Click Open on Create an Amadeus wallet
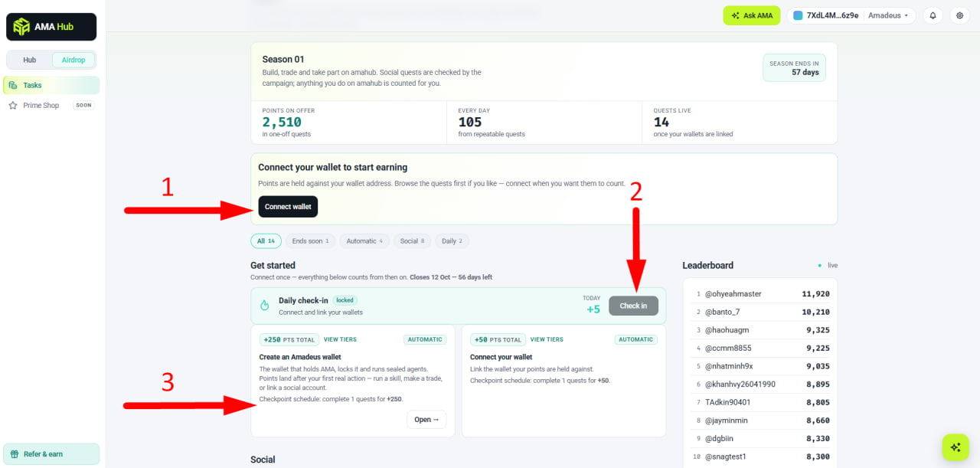Image resolution: width=980 pixels, height=468 pixels. 426,419
